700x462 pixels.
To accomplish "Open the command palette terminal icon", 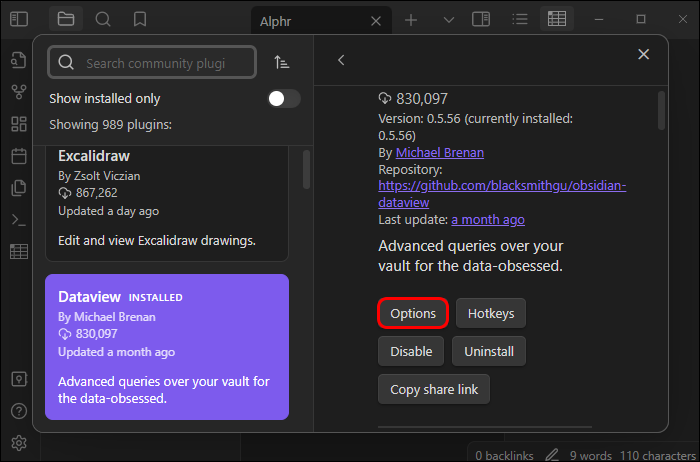I will (x=18, y=220).
